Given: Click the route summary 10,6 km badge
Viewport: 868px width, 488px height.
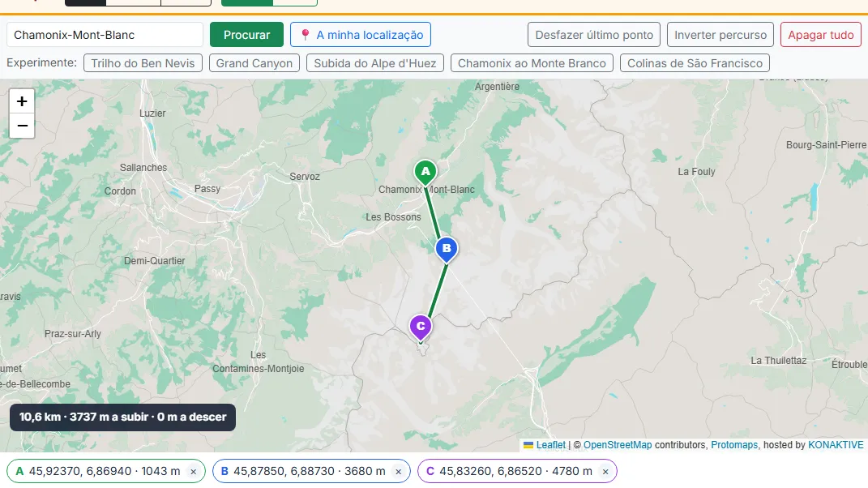Looking at the screenshot, I should 123,417.
